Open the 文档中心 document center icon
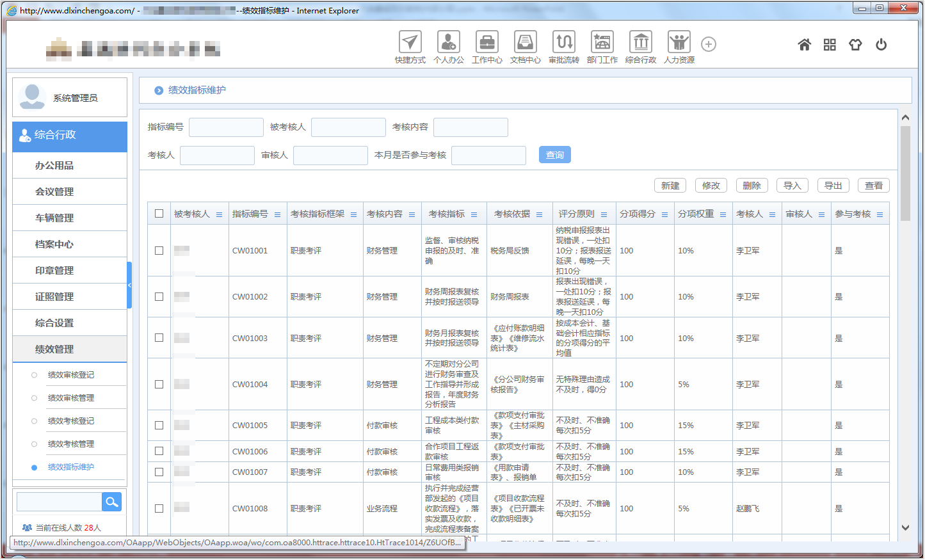The image size is (925, 560). (525, 43)
